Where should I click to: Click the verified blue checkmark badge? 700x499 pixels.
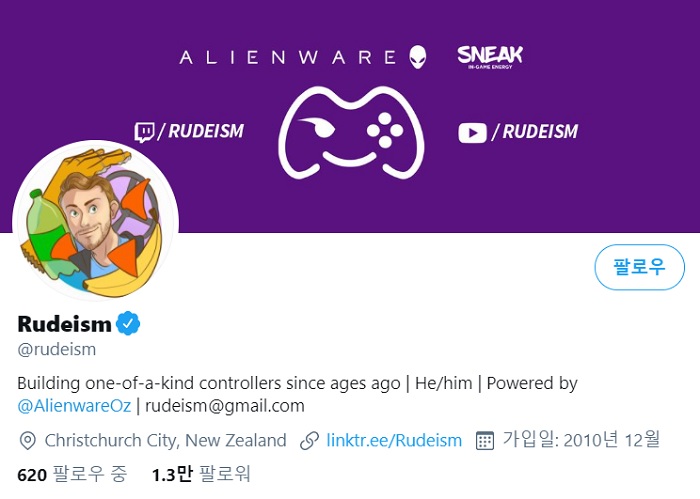(129, 323)
